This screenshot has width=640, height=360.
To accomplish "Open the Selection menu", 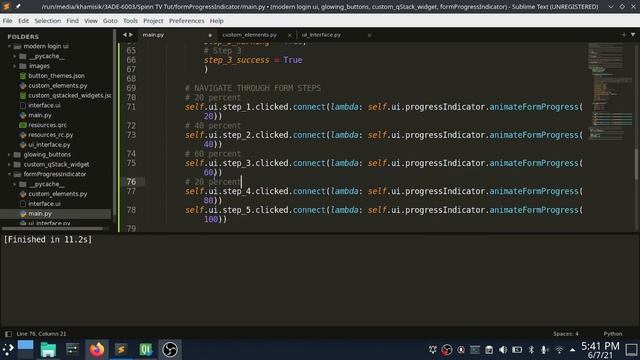I will pos(47,21).
